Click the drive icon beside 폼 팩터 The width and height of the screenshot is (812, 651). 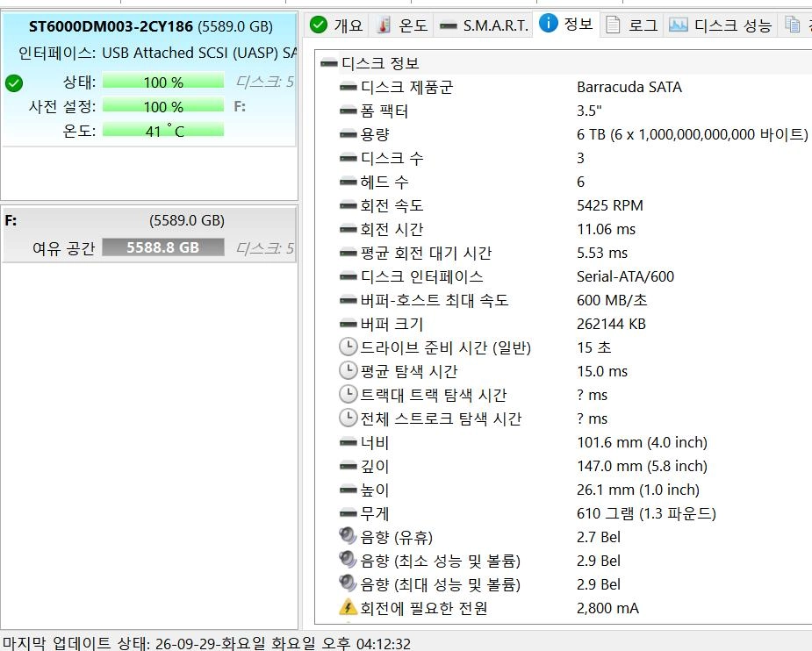[348, 111]
